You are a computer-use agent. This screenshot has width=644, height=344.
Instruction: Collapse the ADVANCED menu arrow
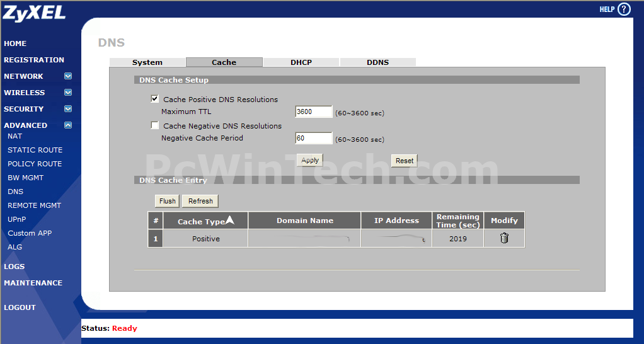68,125
